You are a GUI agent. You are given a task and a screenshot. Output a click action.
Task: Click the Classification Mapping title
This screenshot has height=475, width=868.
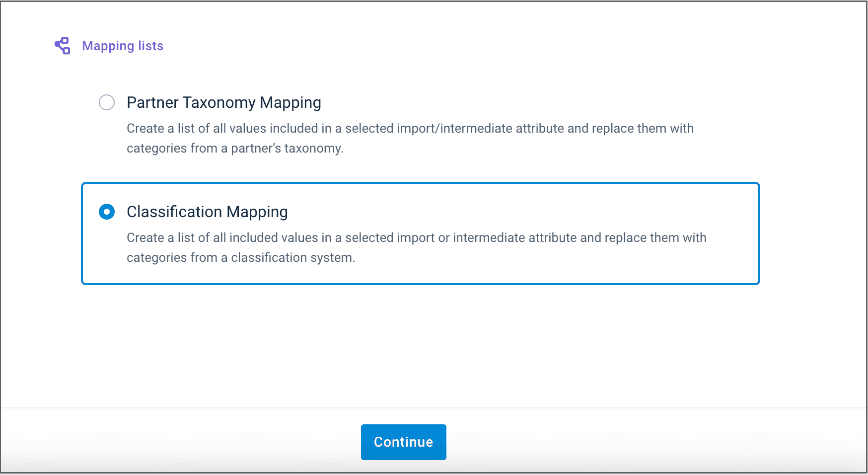(x=207, y=212)
